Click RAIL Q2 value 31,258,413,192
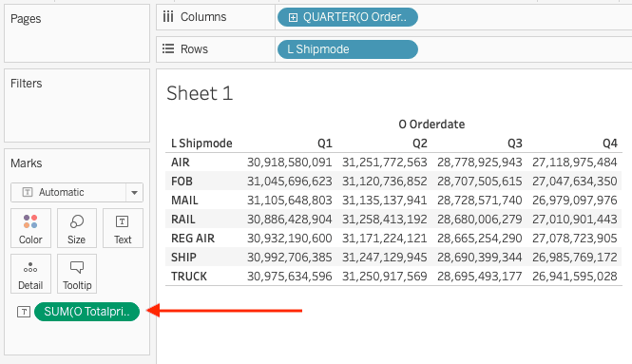Viewport: 632px width, 364px height. 385,220
